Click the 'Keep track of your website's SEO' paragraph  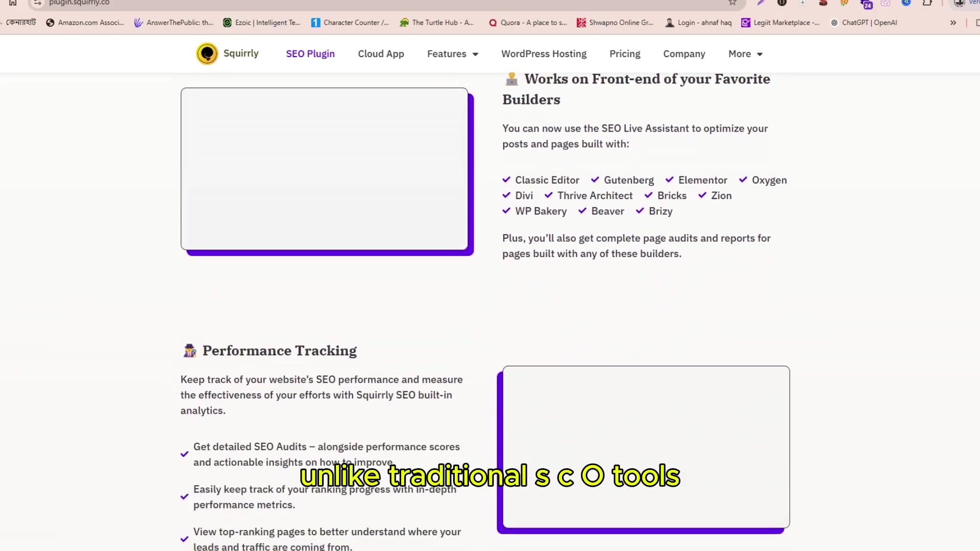click(322, 395)
